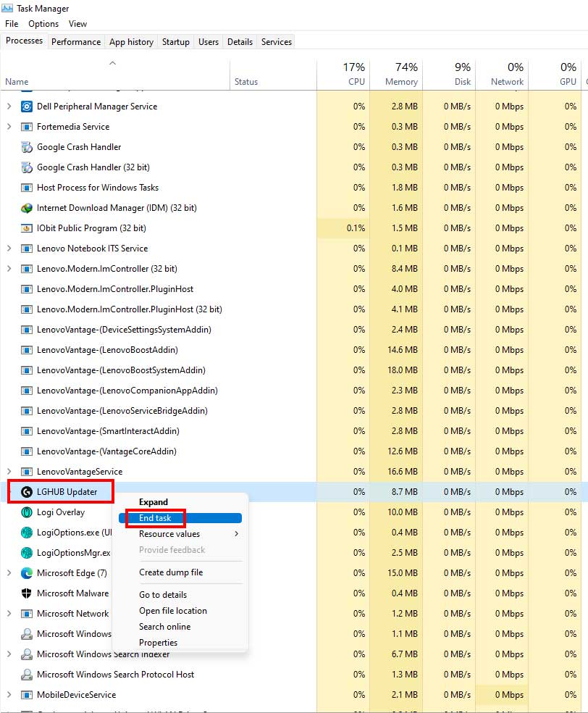Sort by the GPU column header
This screenshot has height=713, width=588.
tap(555, 74)
